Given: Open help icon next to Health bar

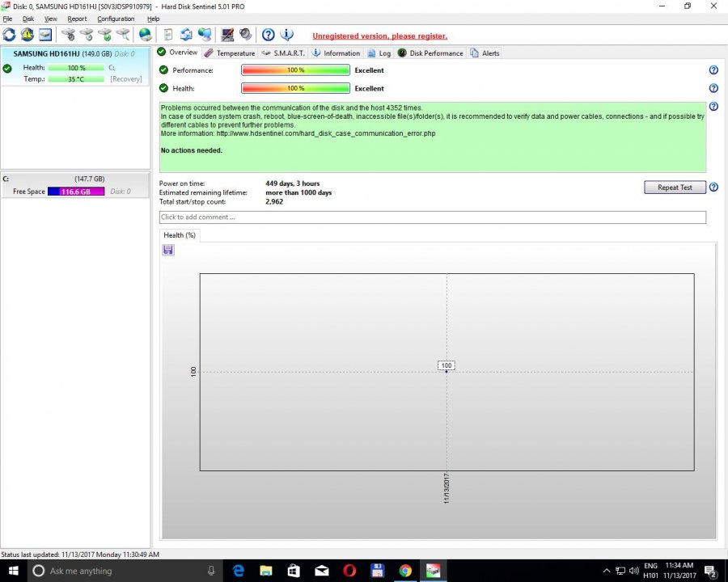Looking at the screenshot, I should (713, 88).
